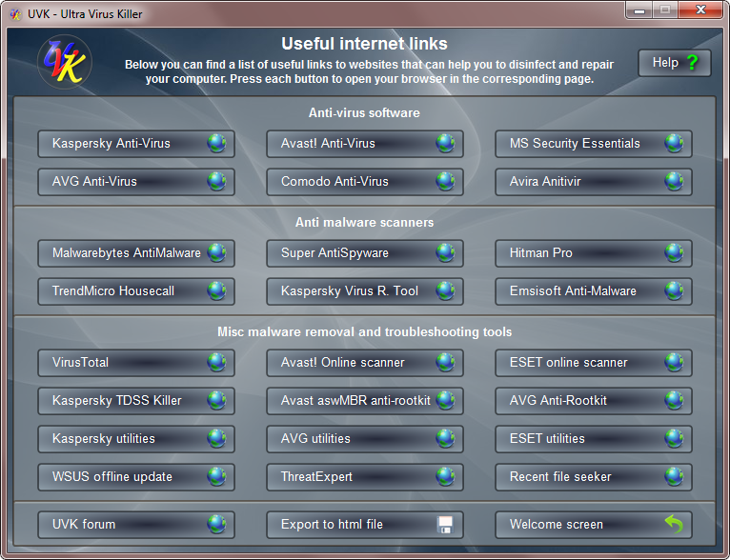Click globe icon on UVK forum button
Viewport: 730px width, 560px height.
click(216, 524)
